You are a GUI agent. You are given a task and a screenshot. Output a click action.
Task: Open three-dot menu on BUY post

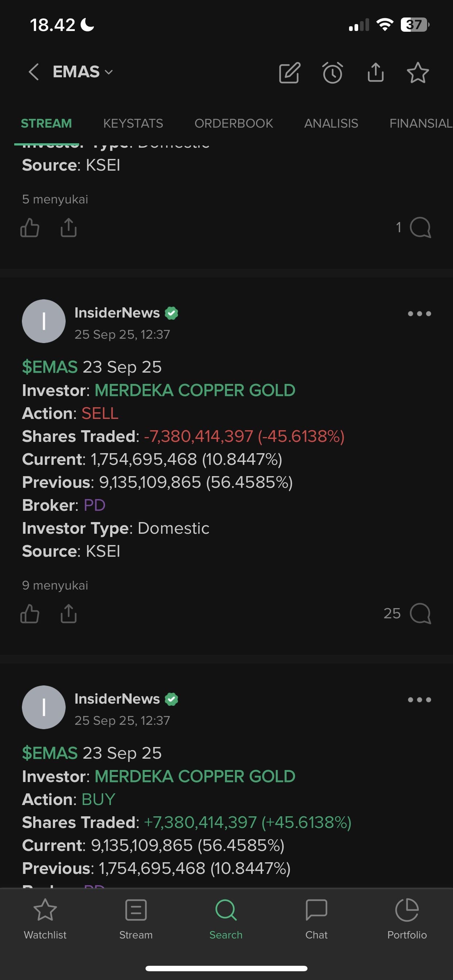419,700
